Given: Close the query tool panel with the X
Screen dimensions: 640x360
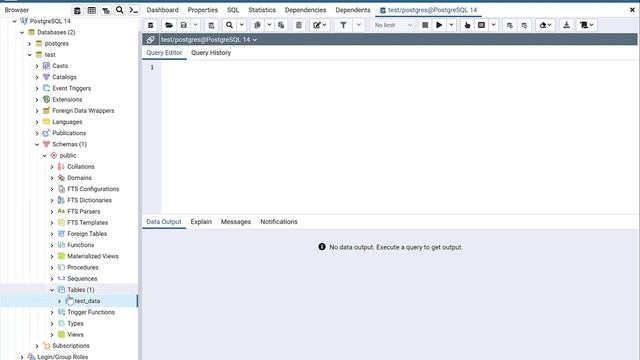Looking at the screenshot, I should [x=632, y=10].
